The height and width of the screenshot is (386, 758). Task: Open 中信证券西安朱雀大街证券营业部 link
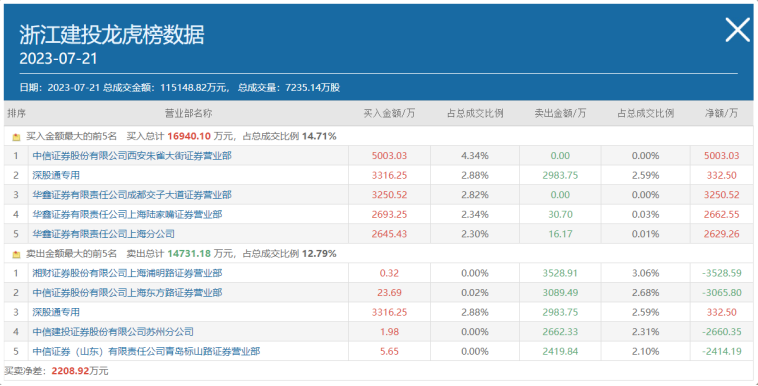tap(132, 156)
